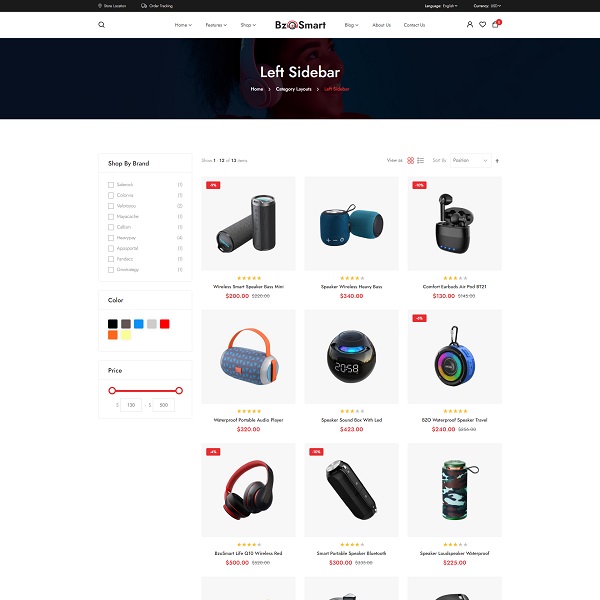Click the minimum price input field

coord(131,405)
